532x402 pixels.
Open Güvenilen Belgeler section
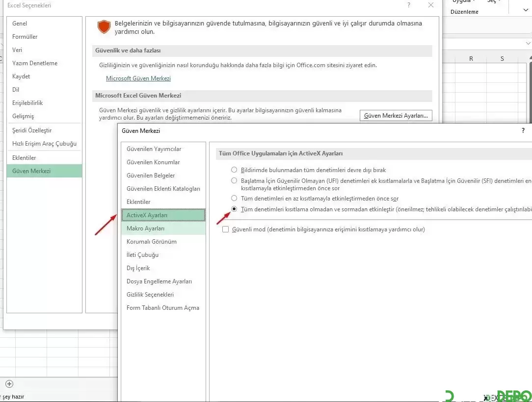pos(163,175)
